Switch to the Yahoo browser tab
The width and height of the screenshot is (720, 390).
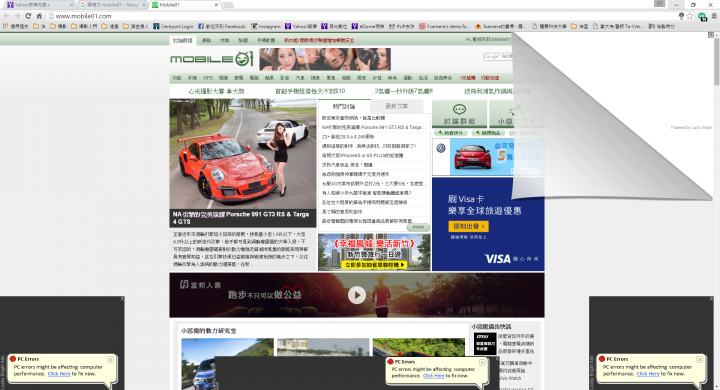[x=38, y=5]
